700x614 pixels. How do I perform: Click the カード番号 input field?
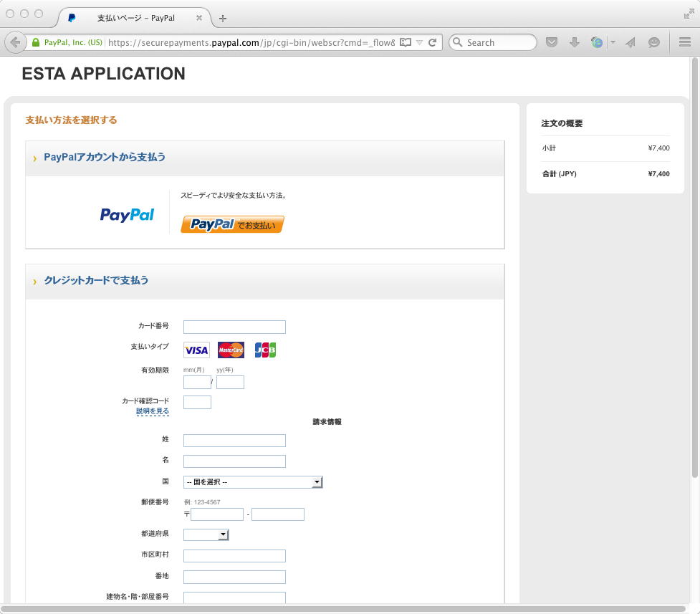[x=234, y=327]
